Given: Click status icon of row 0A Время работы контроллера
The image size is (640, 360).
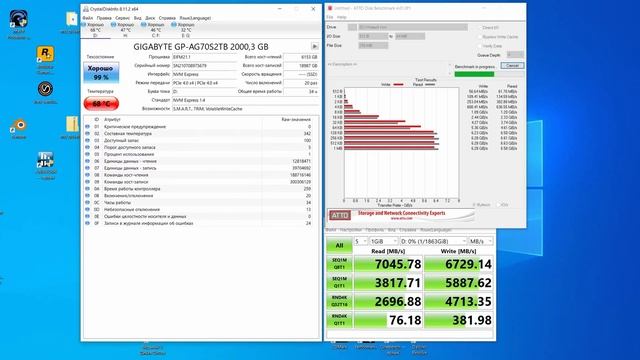Looking at the screenshot, I should tap(87, 189).
